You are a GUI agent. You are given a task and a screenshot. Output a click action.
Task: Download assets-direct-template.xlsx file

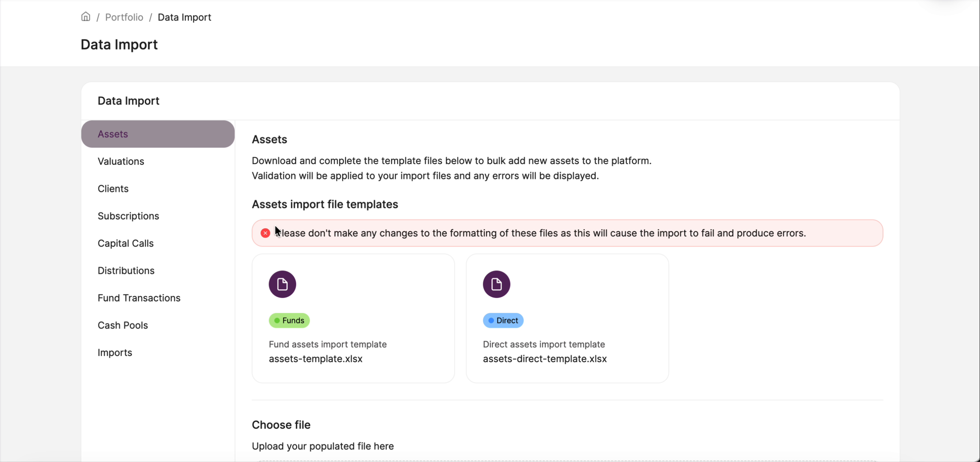coord(545,359)
